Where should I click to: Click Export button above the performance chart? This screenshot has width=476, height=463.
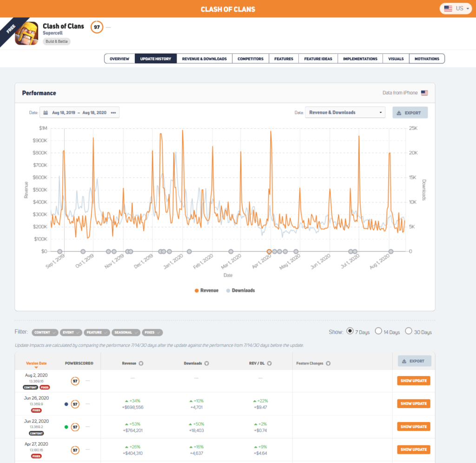(x=410, y=112)
